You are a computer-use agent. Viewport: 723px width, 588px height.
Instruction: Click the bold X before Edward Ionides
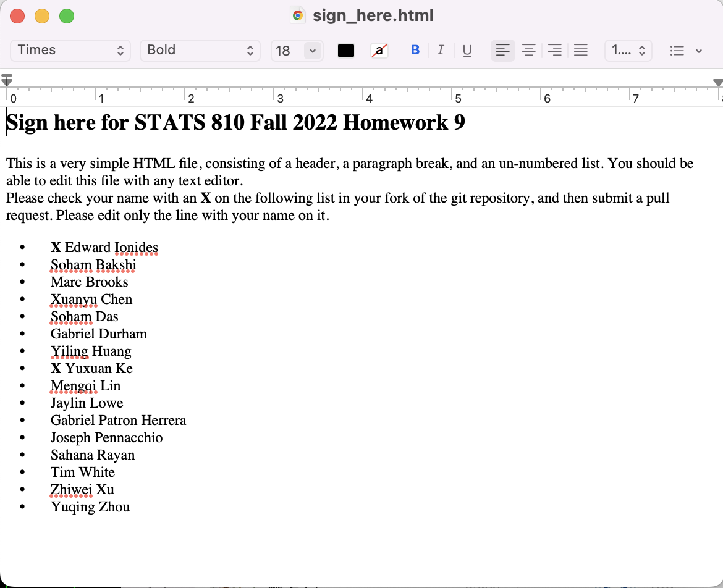coord(56,248)
